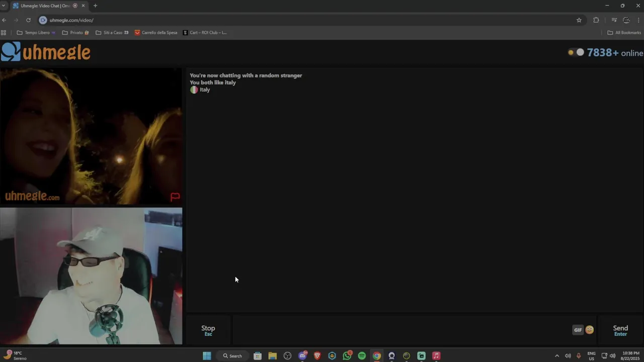Open the GIF picker
Image resolution: width=644 pixels, height=362 pixels.
tap(578, 330)
